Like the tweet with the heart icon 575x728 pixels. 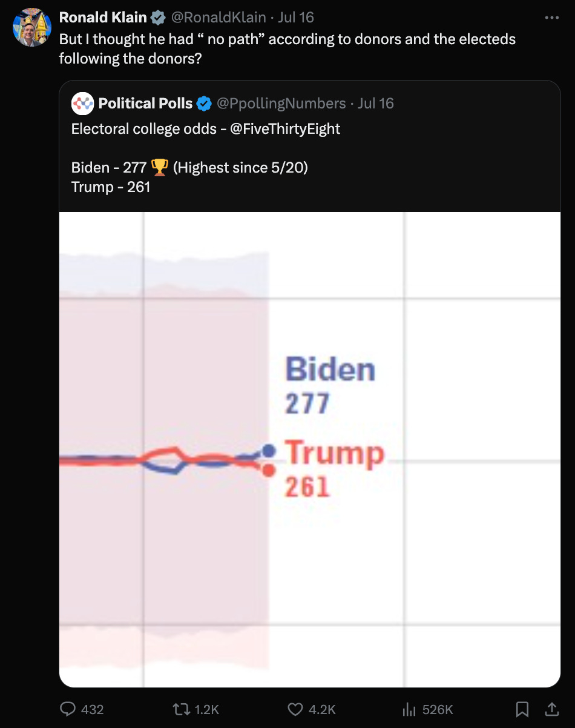pos(295,709)
